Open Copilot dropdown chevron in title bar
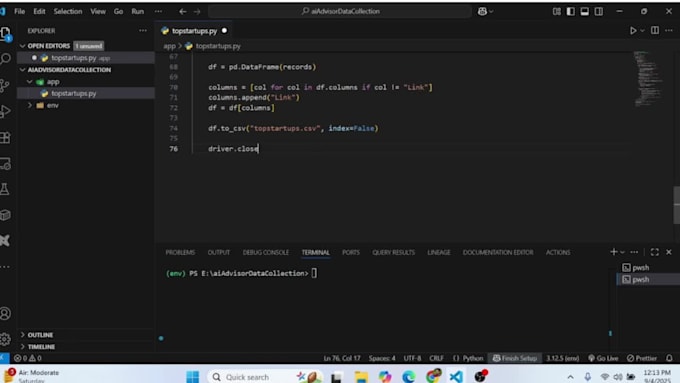Image resolution: width=680 pixels, height=383 pixels. coord(491,12)
